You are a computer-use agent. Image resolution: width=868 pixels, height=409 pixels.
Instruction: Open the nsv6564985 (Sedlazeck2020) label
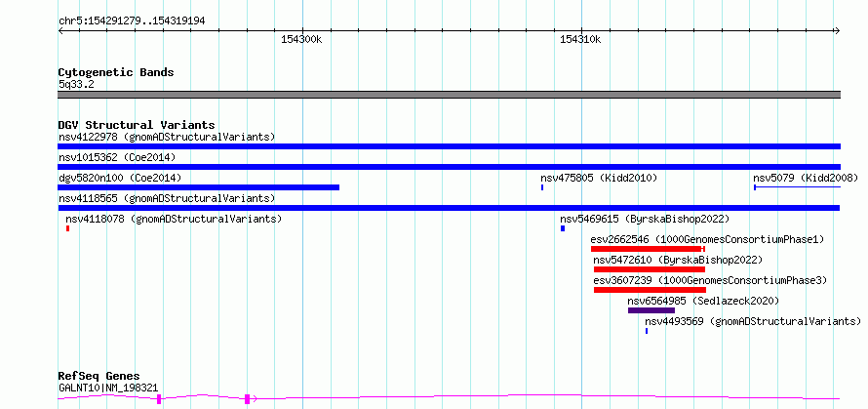(x=703, y=301)
